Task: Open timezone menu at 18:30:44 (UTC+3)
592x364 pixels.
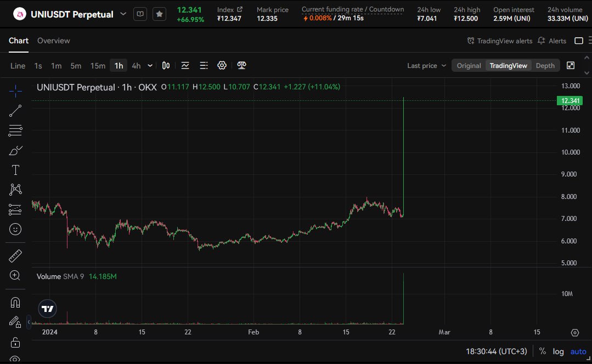Action: coord(496,351)
